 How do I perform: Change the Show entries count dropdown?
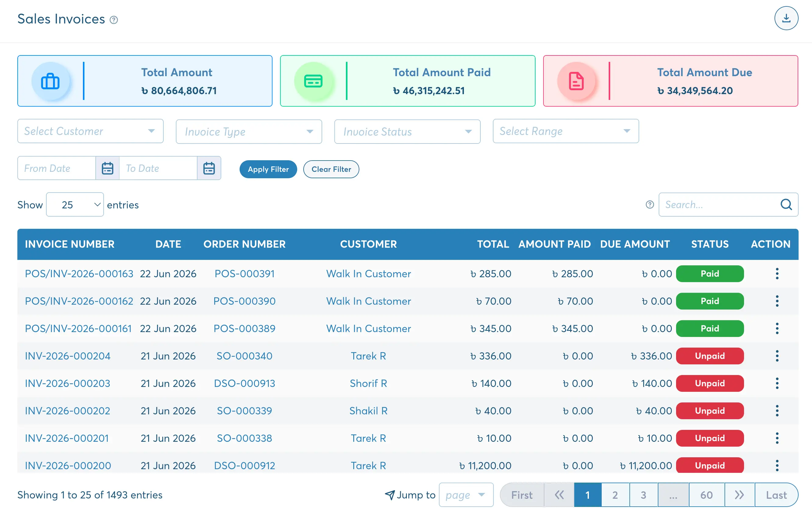75,204
